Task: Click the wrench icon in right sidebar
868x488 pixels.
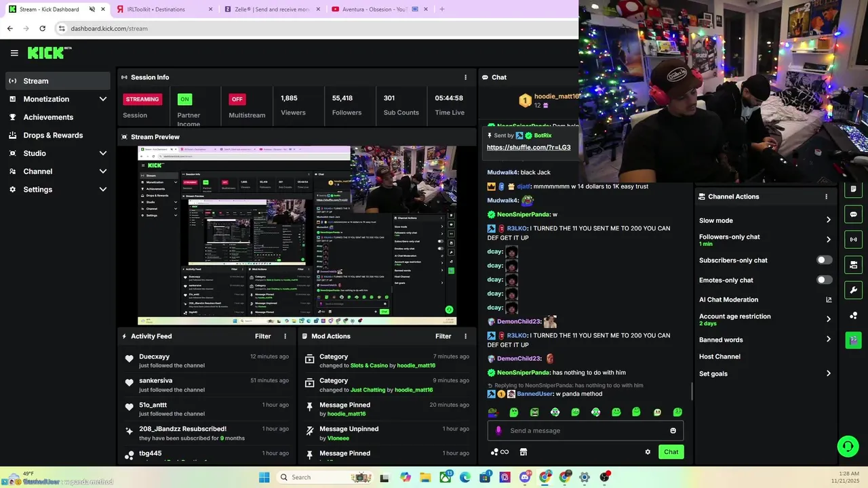Action: (x=853, y=290)
